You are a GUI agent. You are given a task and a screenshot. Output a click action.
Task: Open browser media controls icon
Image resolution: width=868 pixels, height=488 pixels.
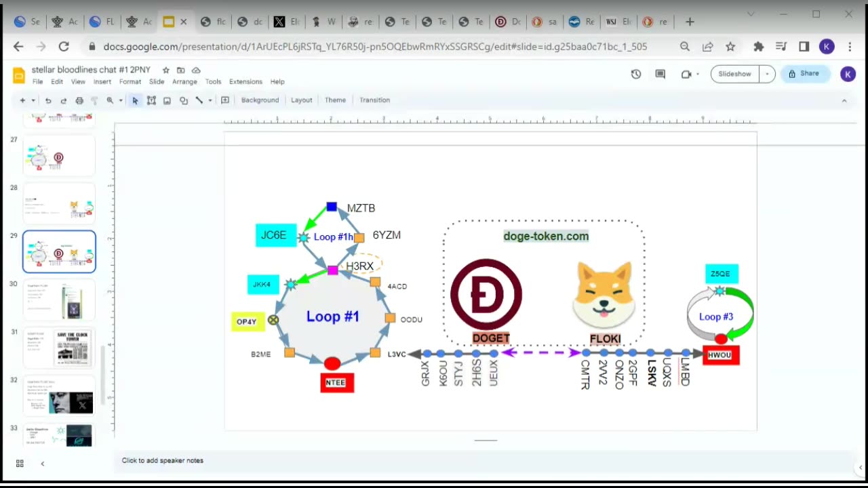click(x=781, y=47)
